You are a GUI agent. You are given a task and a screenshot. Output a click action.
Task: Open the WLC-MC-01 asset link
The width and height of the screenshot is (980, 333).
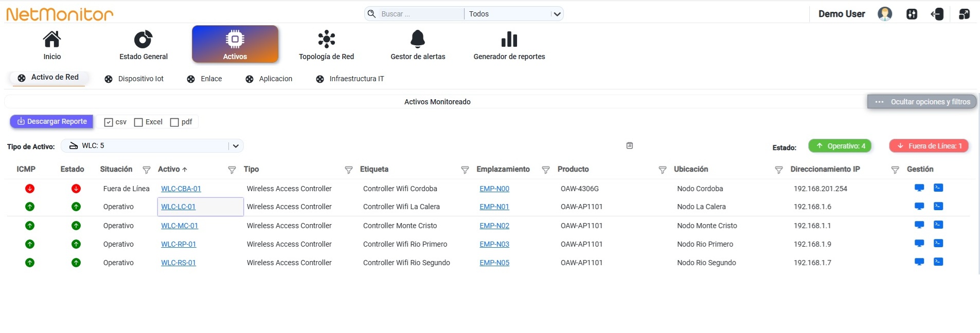click(x=180, y=226)
